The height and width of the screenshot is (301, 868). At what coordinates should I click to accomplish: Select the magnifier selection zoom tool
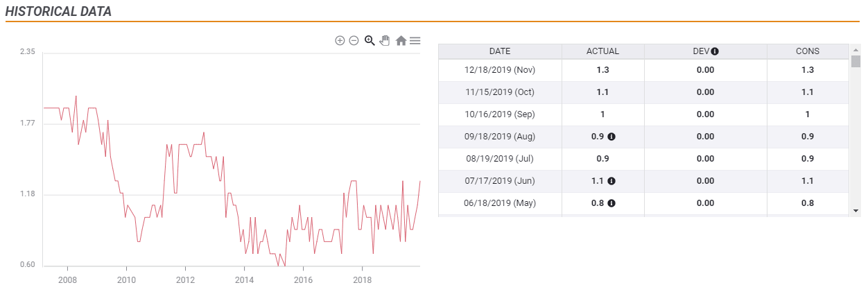point(370,41)
